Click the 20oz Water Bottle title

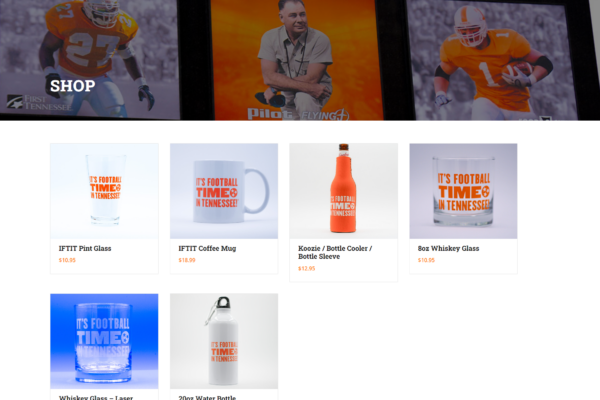coord(207,397)
